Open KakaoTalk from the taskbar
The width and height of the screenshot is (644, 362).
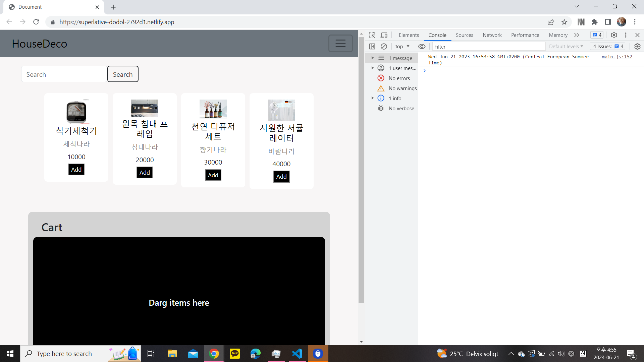[x=235, y=353]
